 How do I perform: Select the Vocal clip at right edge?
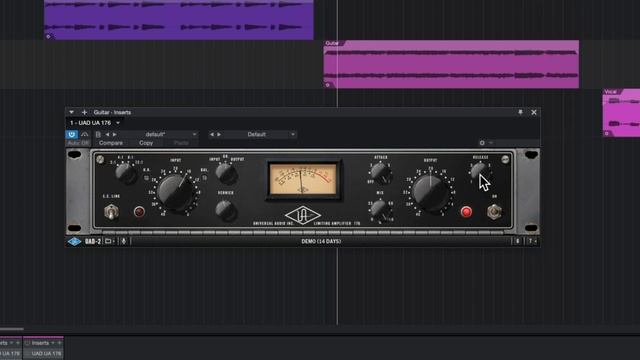click(621, 113)
